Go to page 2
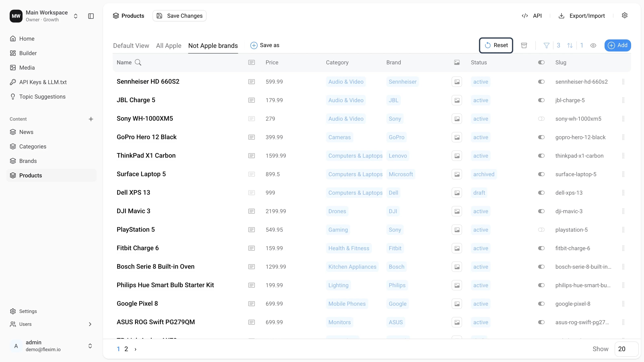The height and width of the screenshot is (362, 644). click(x=126, y=349)
